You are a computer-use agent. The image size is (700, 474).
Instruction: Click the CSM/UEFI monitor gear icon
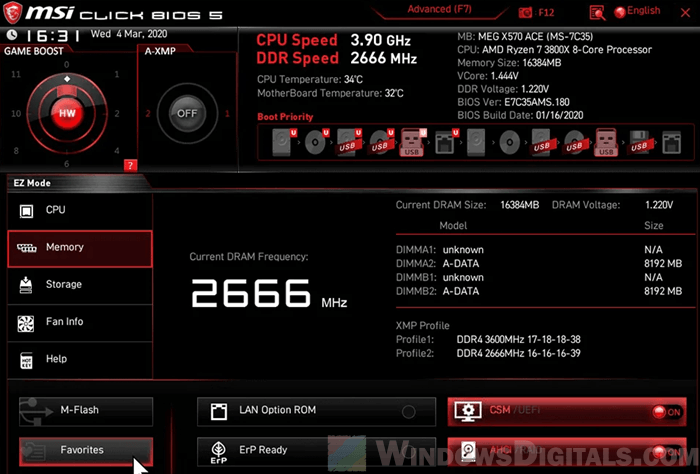[x=467, y=411]
